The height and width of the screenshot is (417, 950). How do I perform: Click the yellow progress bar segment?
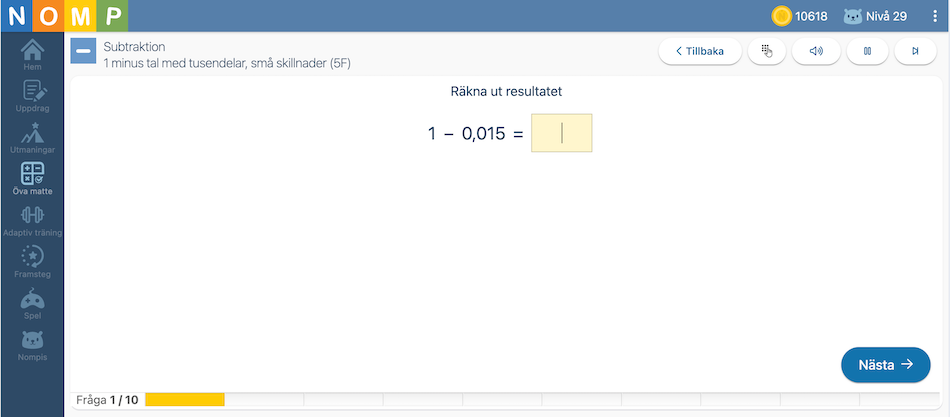tap(185, 399)
